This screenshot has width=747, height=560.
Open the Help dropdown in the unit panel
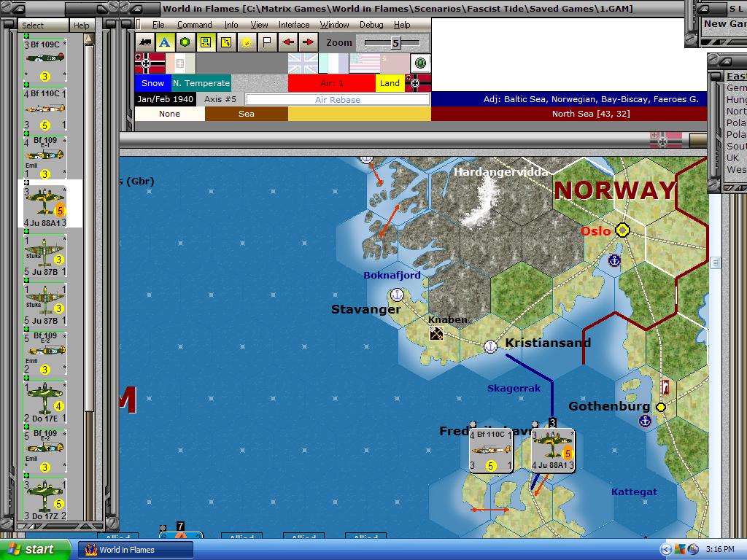click(82, 24)
